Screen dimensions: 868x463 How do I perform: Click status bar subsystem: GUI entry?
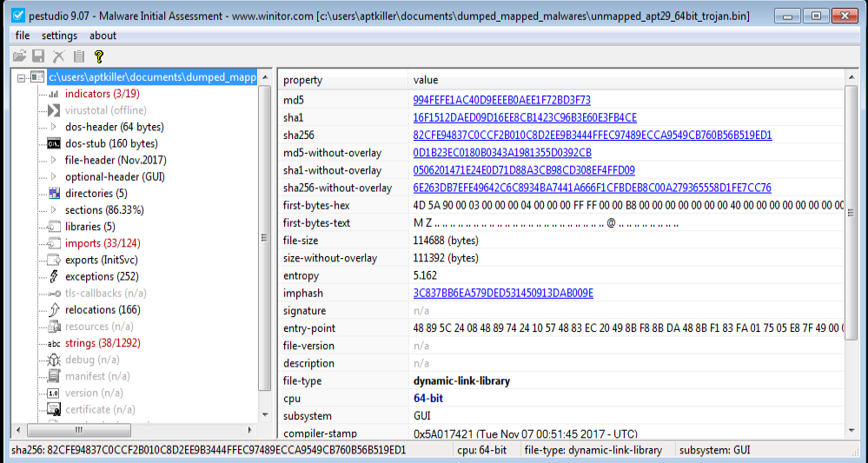[x=715, y=450]
